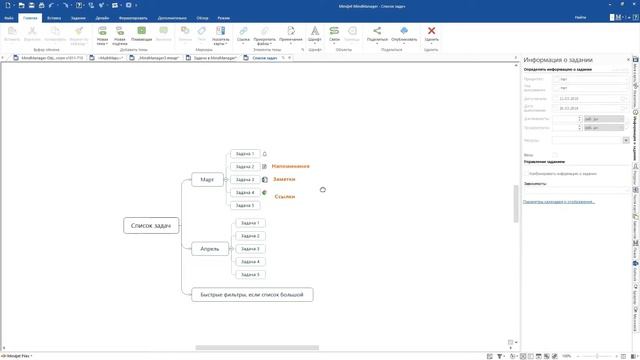This screenshot has height=360, width=640.
Task: Click the Связь (relationship) ribbon icon
Action: click(x=334, y=31)
